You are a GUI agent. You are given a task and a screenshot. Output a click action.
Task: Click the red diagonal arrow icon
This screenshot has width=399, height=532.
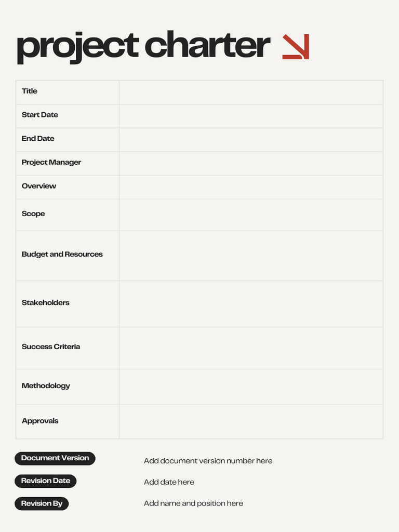click(296, 46)
